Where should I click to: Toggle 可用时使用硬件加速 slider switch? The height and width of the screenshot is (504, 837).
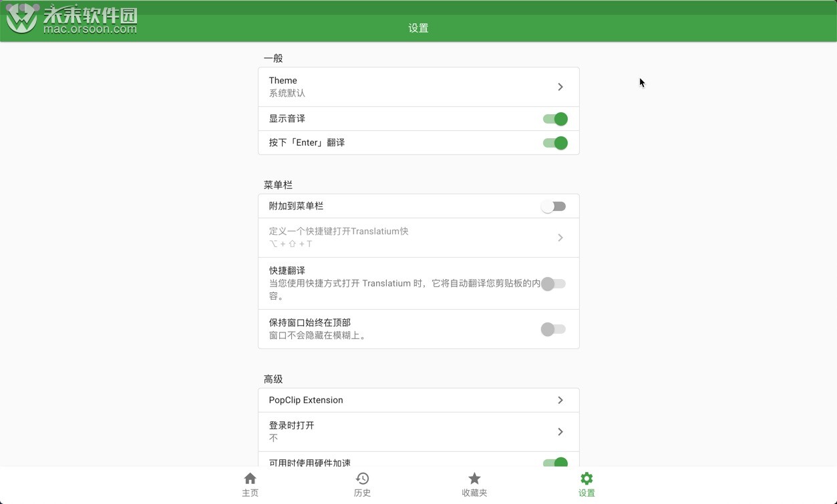(555, 463)
